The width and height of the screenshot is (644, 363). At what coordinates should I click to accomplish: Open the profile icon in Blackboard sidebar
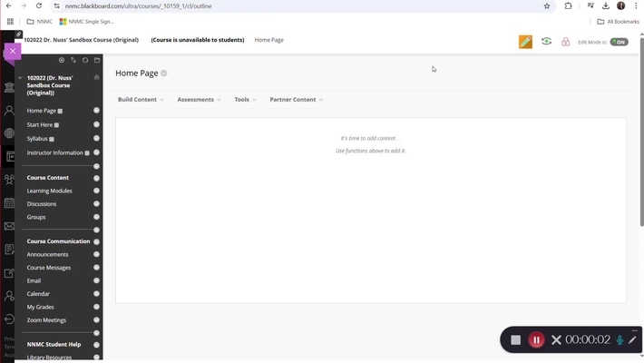9,110
